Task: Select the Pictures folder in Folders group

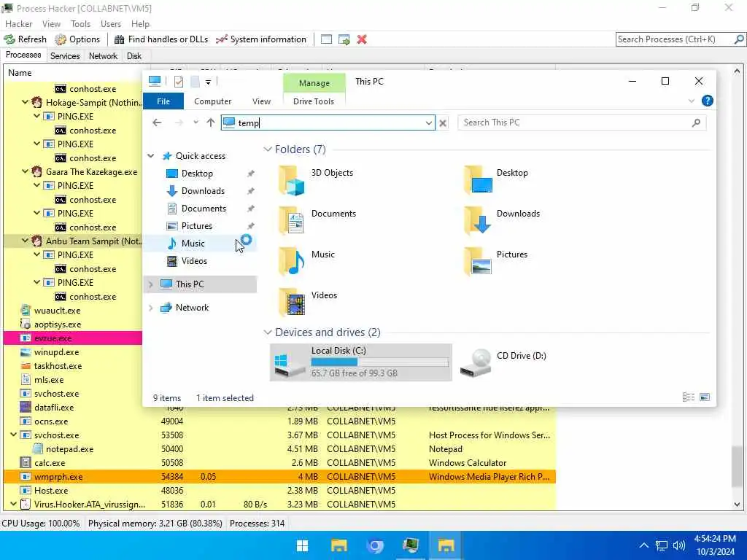Action: 479,261
